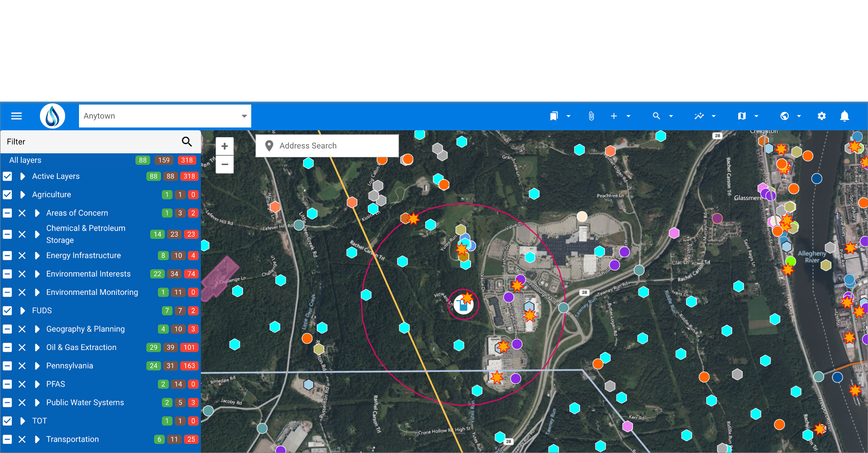The image size is (868, 453).
Task: Open the notifications bell
Action: click(845, 116)
